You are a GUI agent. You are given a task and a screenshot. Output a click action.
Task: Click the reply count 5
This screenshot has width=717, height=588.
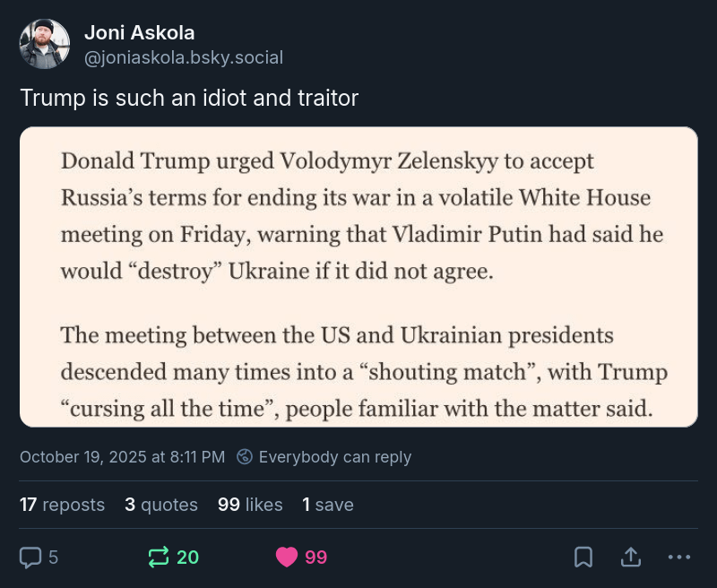[54, 558]
